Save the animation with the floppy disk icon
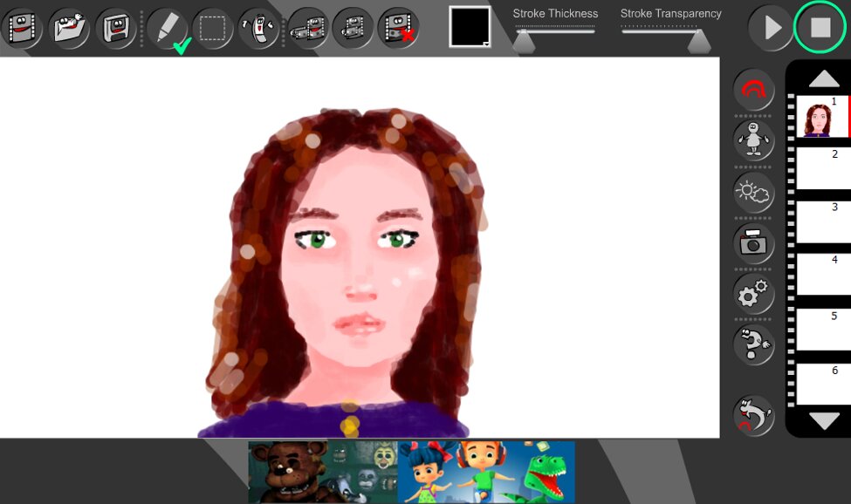 point(115,28)
